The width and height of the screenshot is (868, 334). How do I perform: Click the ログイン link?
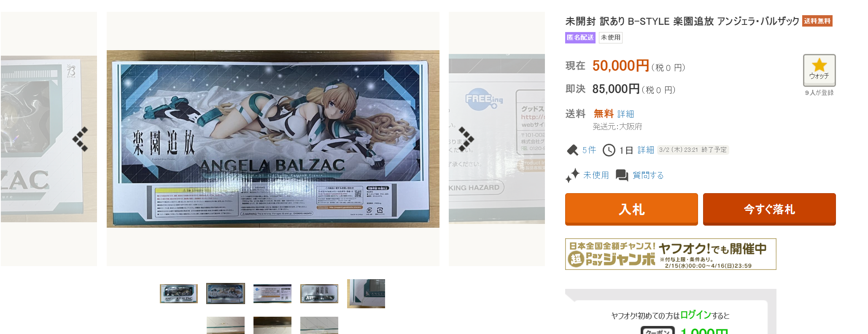tap(696, 315)
